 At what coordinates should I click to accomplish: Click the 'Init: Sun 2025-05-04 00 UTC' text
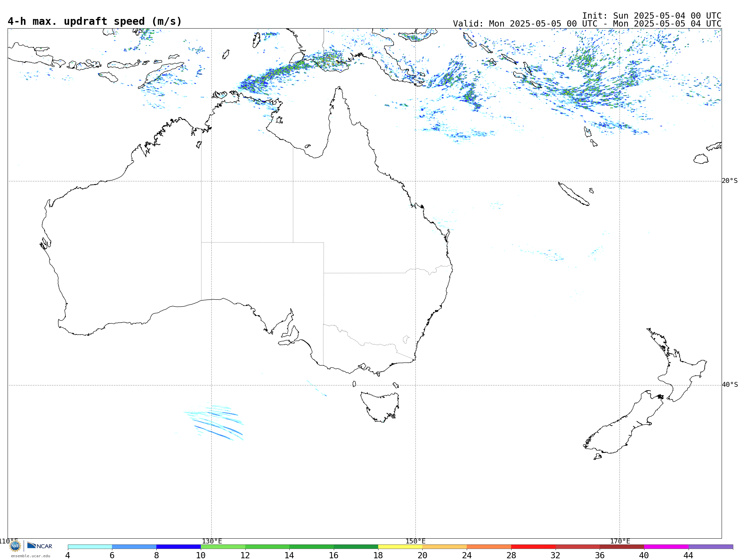pos(652,15)
